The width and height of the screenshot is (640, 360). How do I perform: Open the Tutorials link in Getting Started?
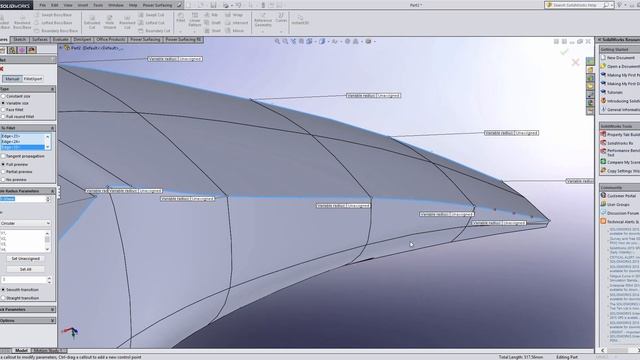[615, 92]
